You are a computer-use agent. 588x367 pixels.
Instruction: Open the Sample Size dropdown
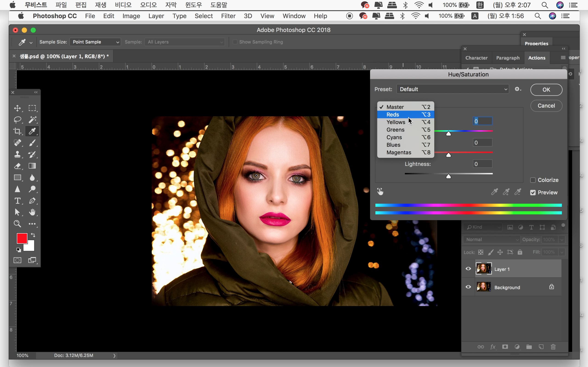95,42
